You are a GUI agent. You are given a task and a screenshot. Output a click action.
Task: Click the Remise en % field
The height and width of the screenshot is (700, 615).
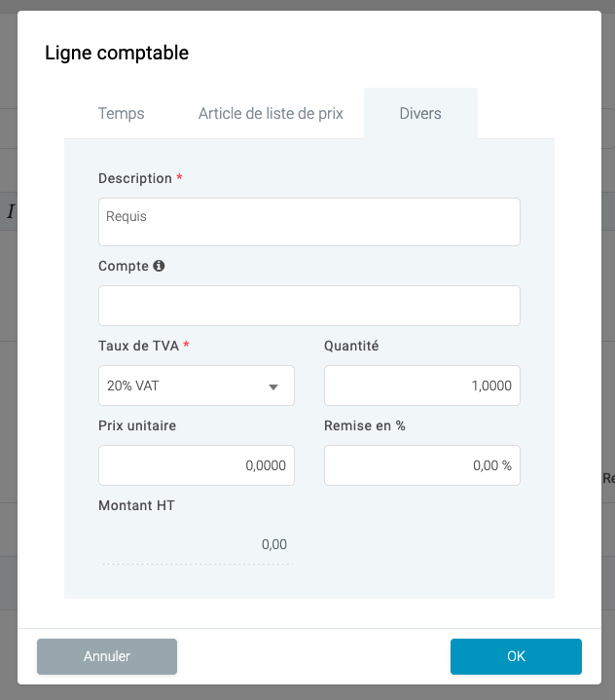(422, 465)
